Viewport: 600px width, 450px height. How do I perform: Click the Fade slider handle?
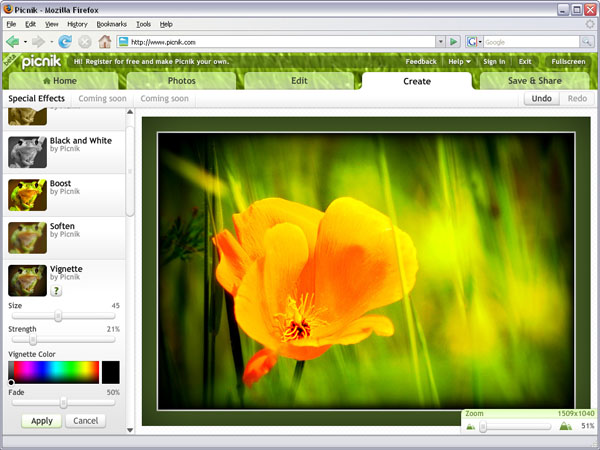point(63,403)
